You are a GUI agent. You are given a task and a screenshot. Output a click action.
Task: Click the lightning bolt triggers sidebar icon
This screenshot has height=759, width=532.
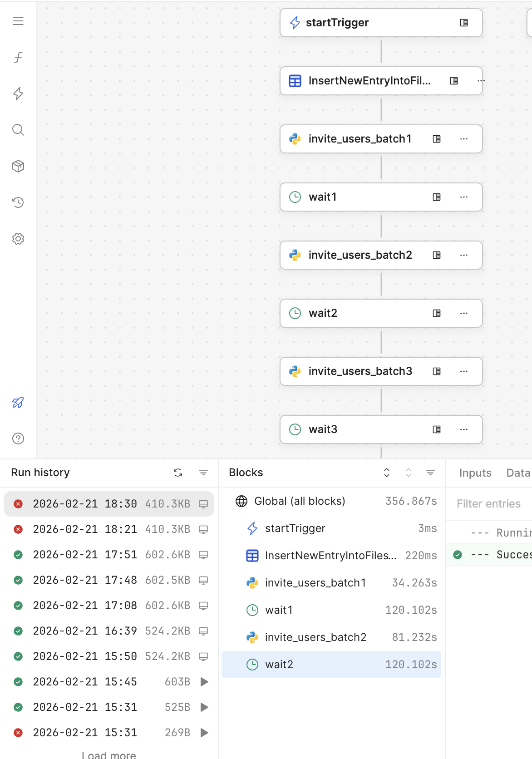click(x=18, y=94)
